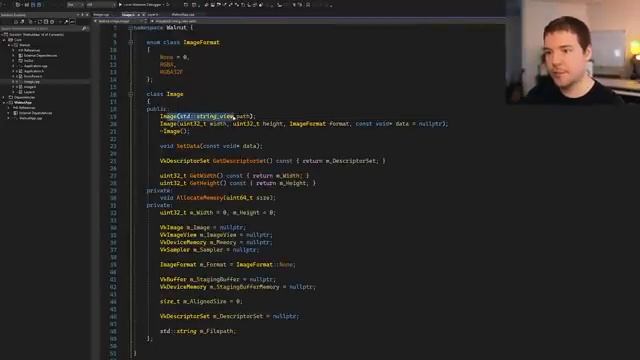Image resolution: width=640 pixels, height=360 pixels.
Task: Open the member navigation dropdown above the editor
Action: [327, 21]
